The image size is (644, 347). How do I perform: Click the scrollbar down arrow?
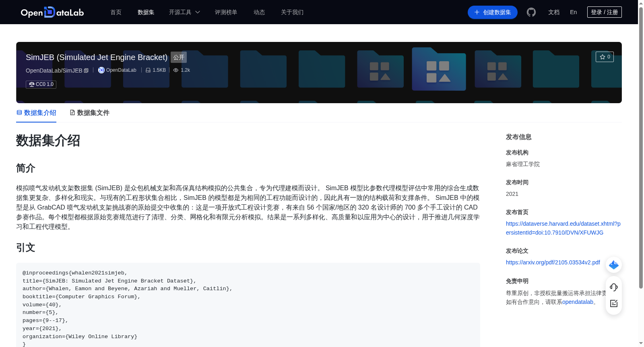(641, 344)
